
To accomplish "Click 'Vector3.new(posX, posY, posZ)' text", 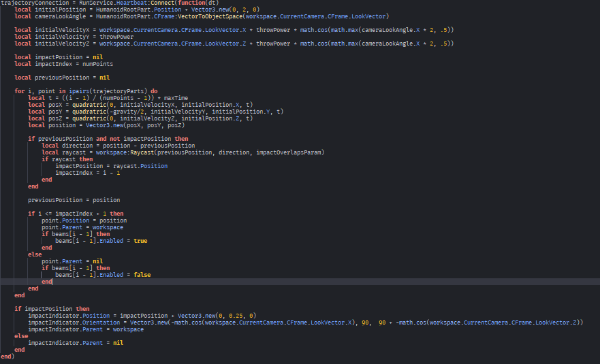I will point(135,125).
